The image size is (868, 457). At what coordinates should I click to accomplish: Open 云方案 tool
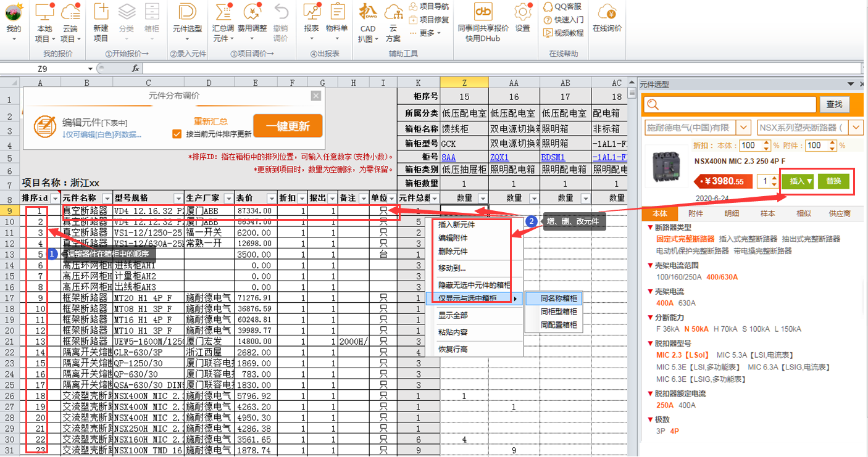(x=393, y=22)
